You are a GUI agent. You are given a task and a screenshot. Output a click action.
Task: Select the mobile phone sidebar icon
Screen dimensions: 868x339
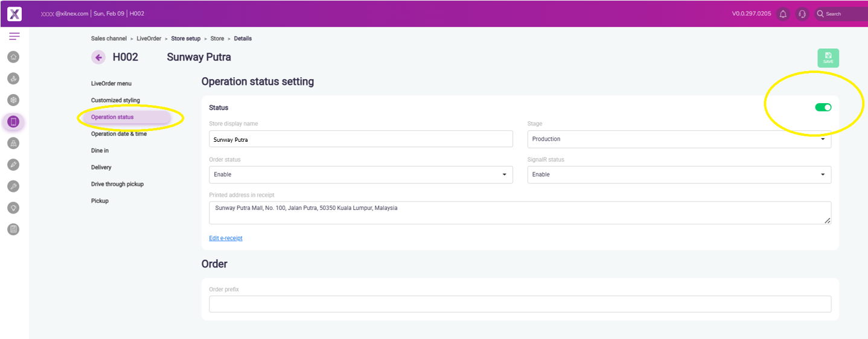(14, 122)
